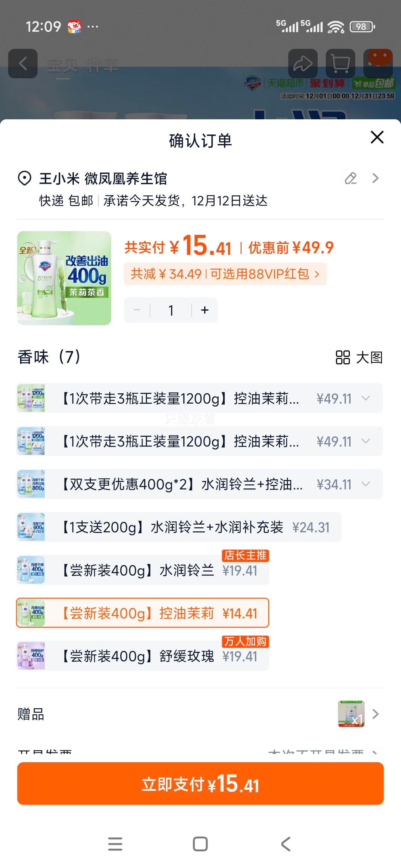Expand second 1200g three-bottle option

point(366,441)
